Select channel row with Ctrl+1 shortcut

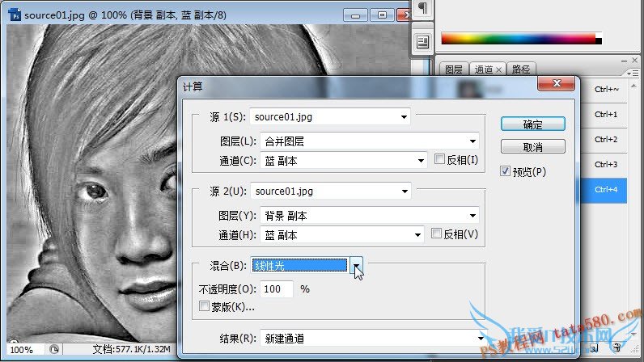click(604, 114)
